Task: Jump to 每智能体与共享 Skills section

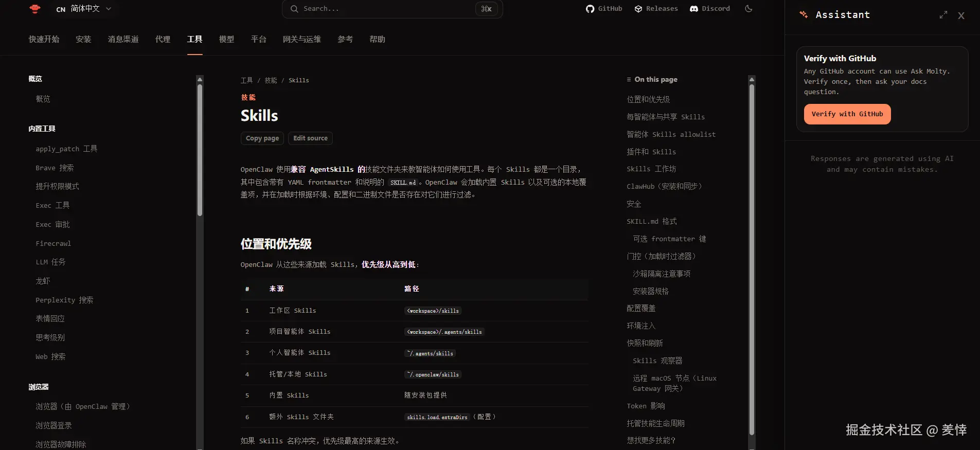Action: [x=666, y=117]
